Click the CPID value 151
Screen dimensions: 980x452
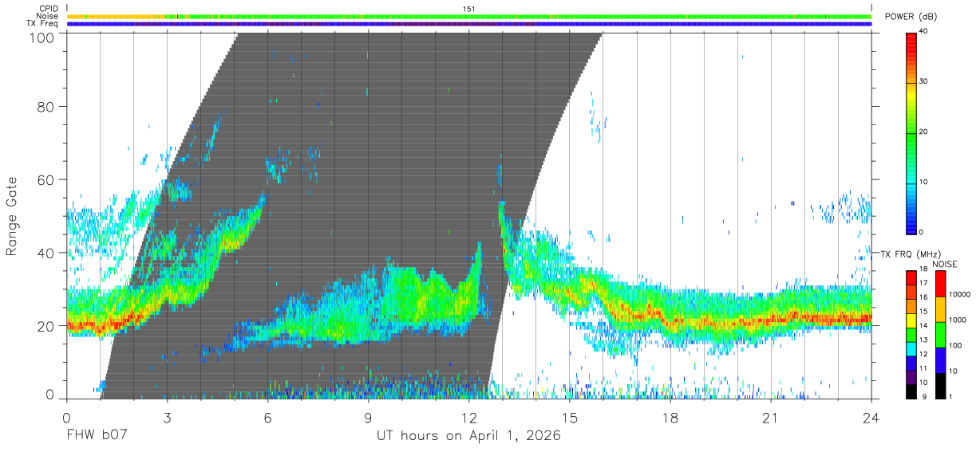coord(469,8)
